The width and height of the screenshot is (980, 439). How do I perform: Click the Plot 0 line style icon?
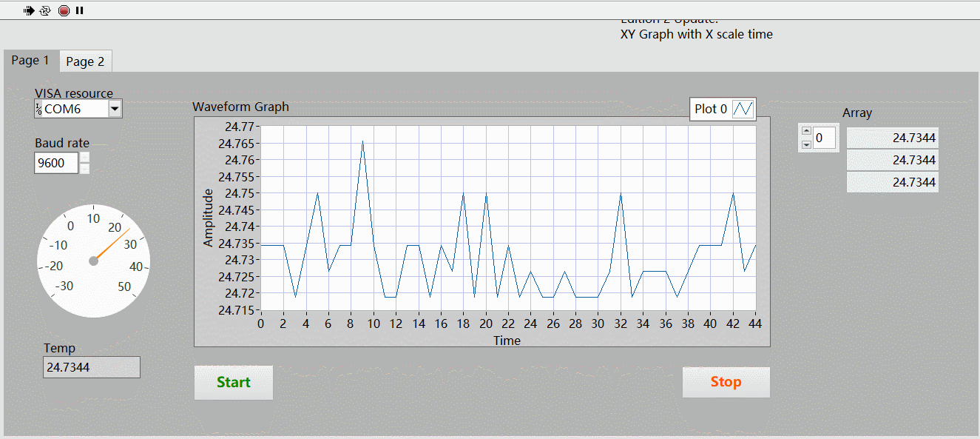pos(743,109)
